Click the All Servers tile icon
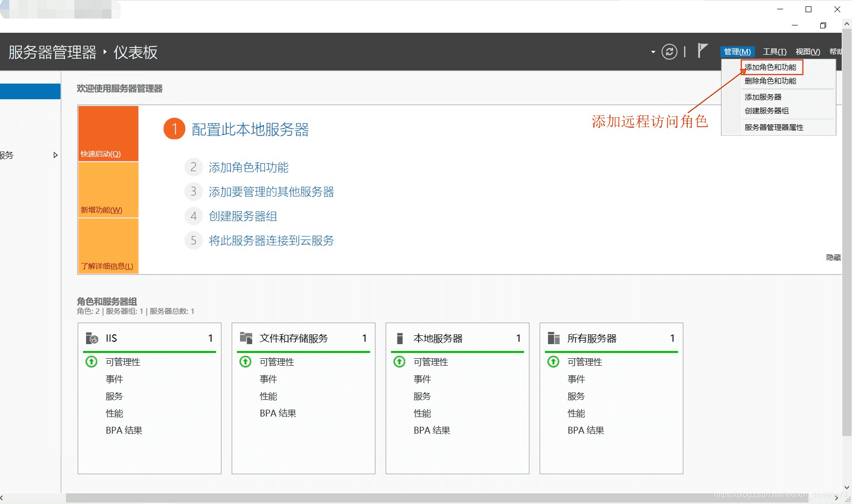This screenshot has height=504, width=852. point(554,338)
